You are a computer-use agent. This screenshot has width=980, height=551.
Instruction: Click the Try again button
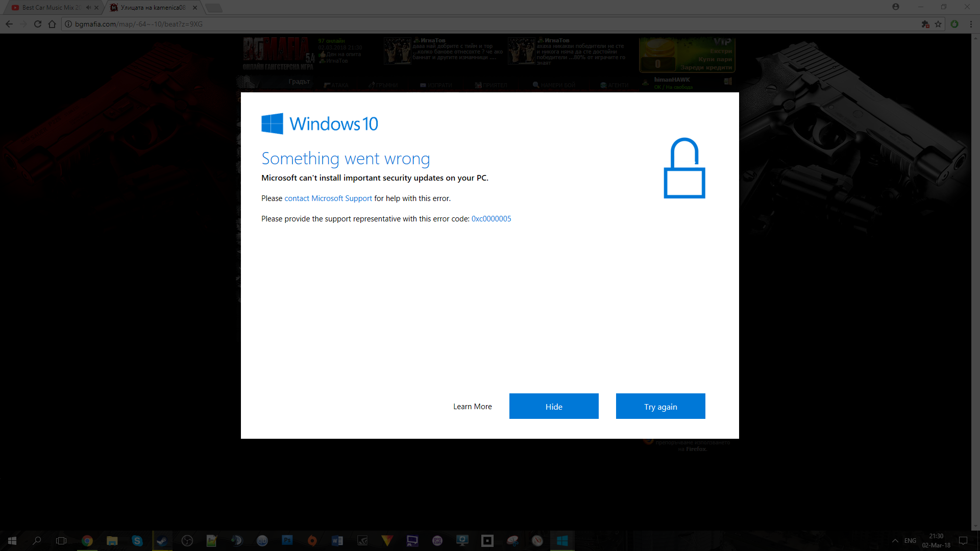tap(660, 406)
